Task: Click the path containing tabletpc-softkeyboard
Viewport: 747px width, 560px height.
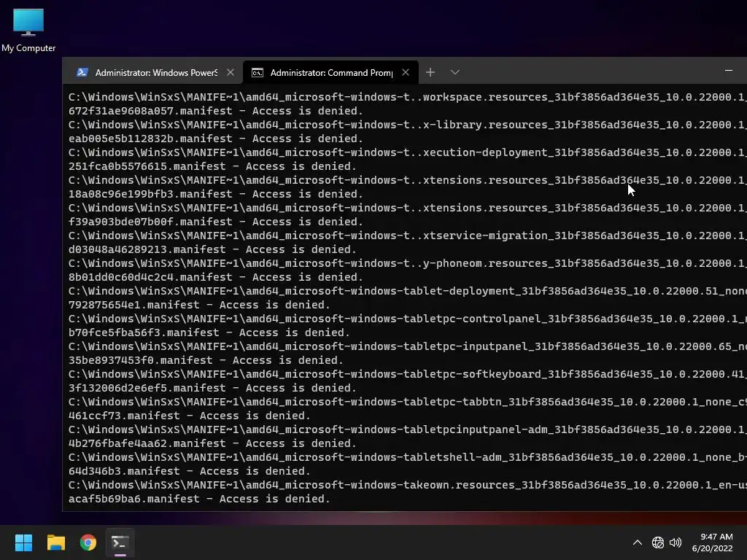Action: pyautogui.click(x=407, y=374)
